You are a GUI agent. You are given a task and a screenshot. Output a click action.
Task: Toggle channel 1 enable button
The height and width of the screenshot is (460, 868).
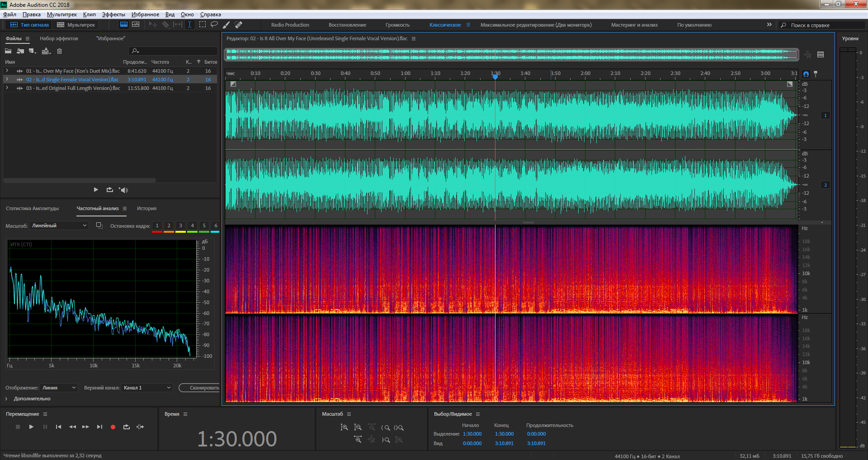(825, 115)
